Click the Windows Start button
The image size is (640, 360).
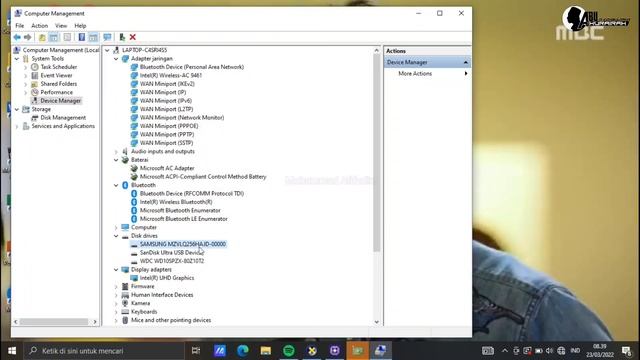point(12,351)
